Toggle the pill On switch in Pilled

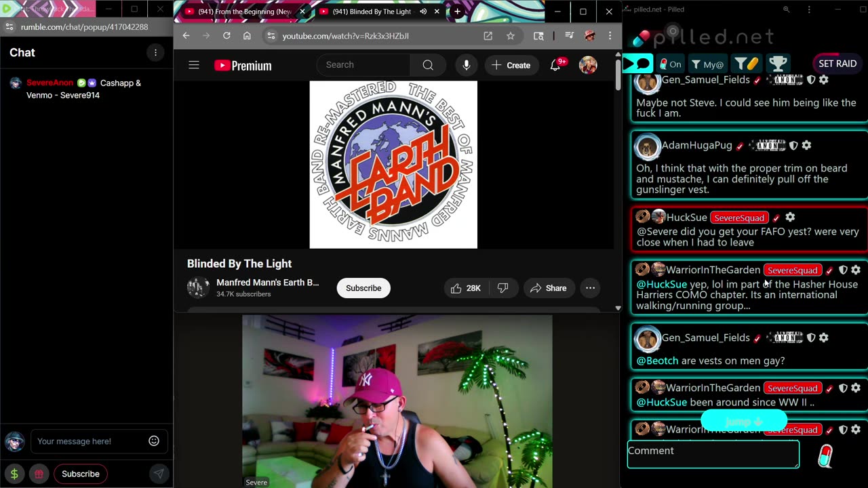pos(670,64)
